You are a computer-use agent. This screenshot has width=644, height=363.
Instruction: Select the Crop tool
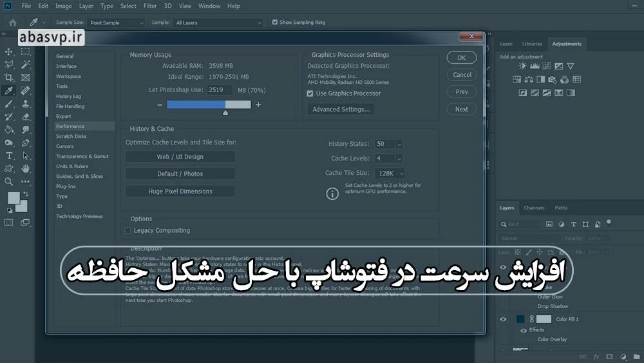pyautogui.click(x=8, y=77)
